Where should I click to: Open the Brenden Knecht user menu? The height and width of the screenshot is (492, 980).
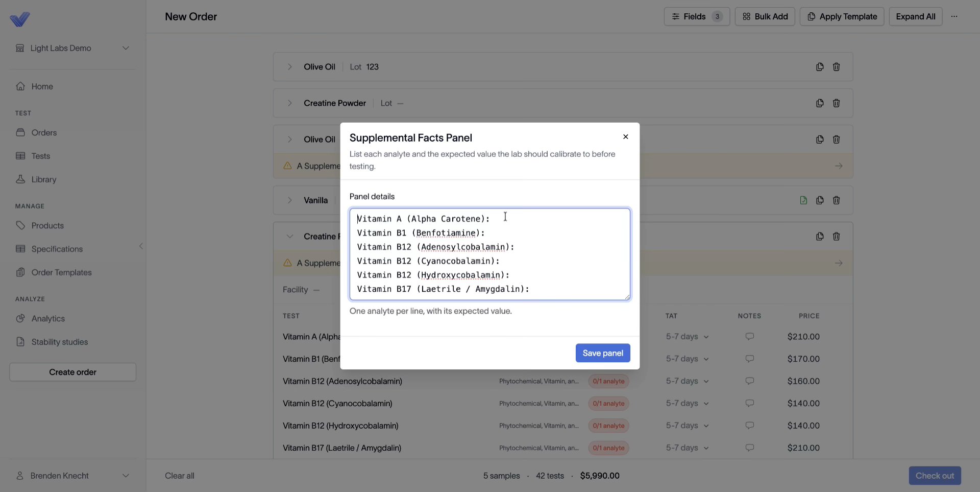tap(72, 476)
